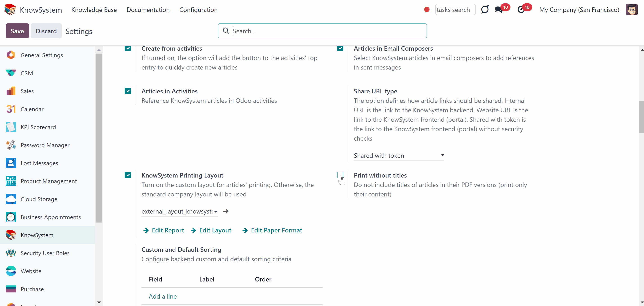Viewport: 644px width, 306px height.
Task: Select the Cloud Storage app icon
Action: tap(11, 199)
